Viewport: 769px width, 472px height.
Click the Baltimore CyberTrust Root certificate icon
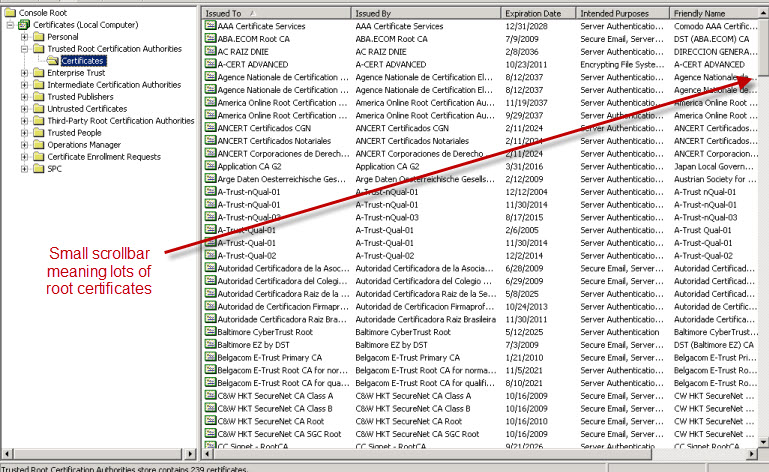[x=210, y=331]
